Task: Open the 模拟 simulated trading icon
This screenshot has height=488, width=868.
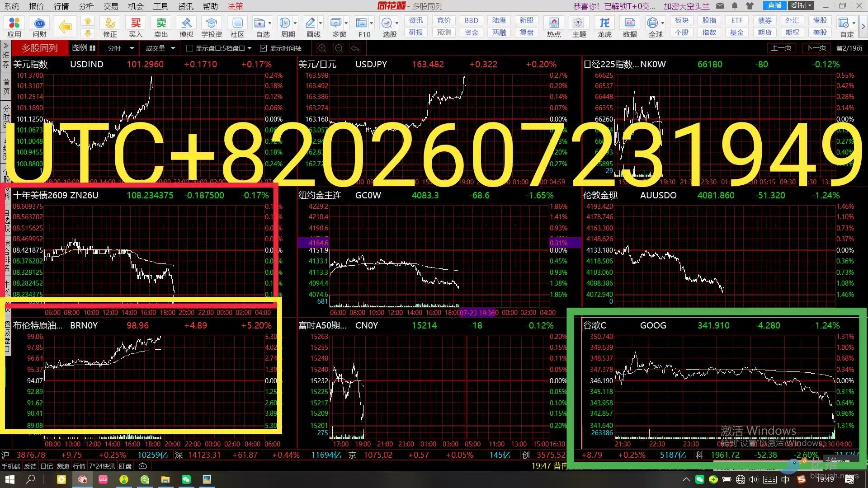Action: [x=186, y=27]
